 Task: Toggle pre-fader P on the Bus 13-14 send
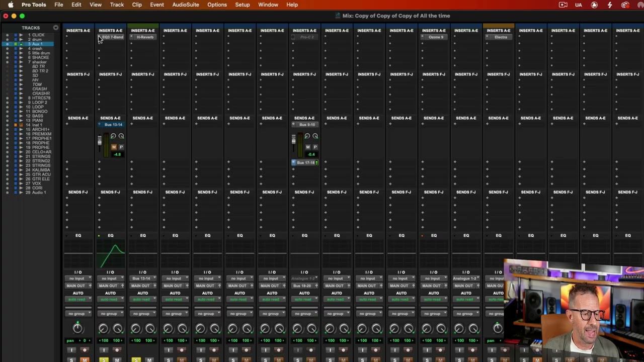coord(121,147)
